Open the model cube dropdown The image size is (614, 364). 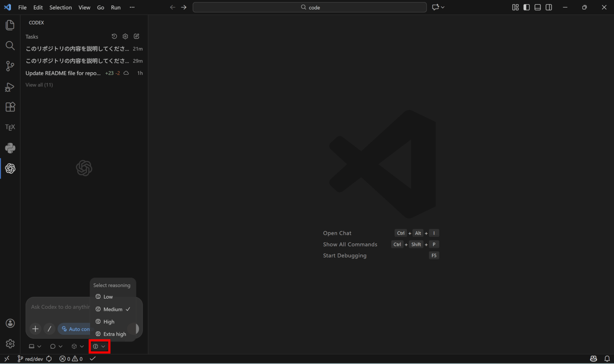77,346
